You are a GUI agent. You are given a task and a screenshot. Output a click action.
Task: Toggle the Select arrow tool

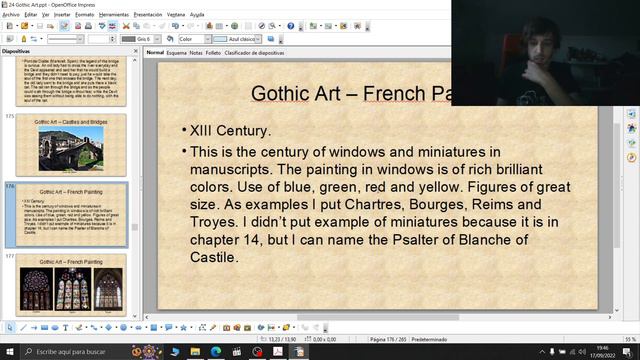[x=10, y=327]
